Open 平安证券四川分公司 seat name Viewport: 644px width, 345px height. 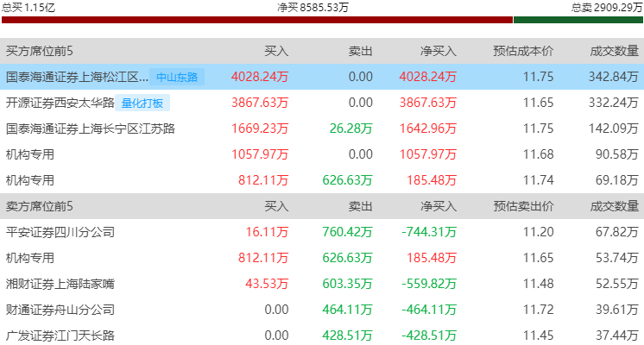point(60,232)
